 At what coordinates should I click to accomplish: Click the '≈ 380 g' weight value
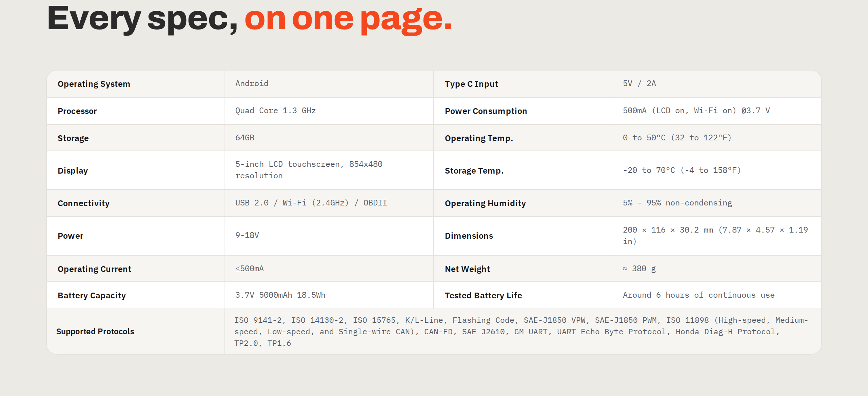[639, 269]
